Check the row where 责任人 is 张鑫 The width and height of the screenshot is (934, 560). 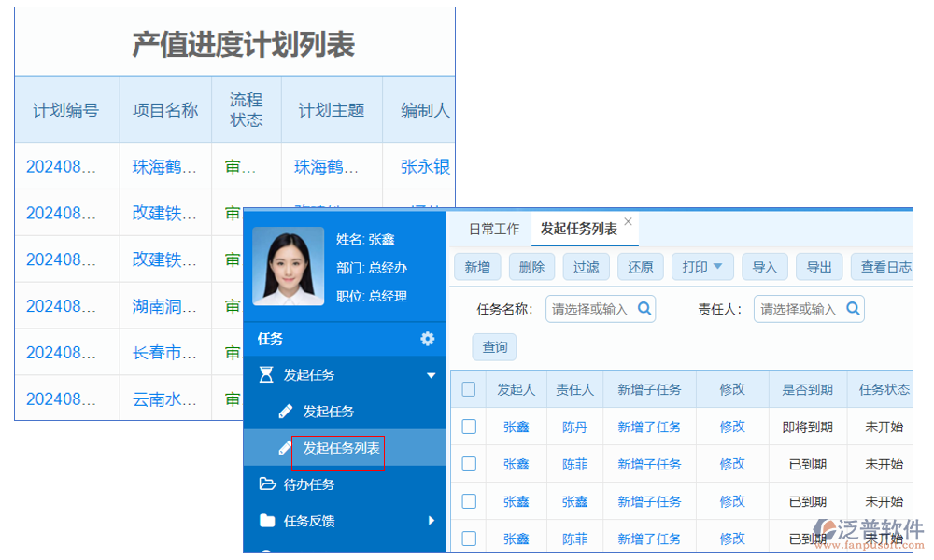(x=469, y=501)
